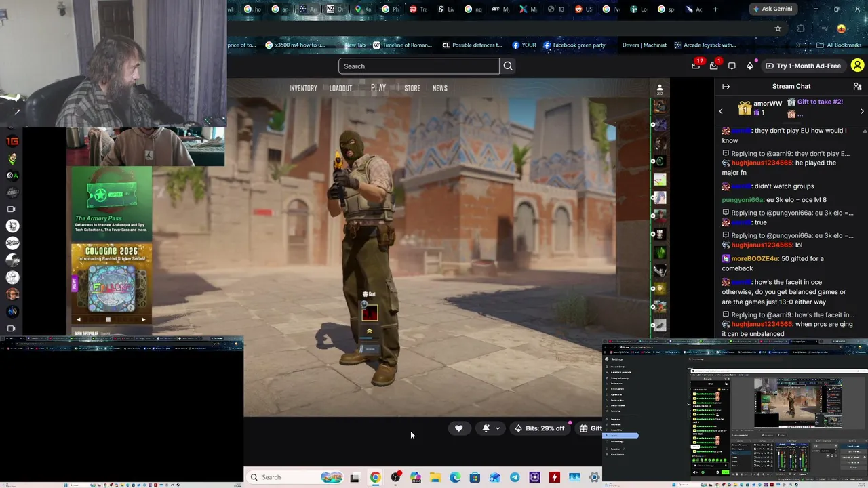Open the Cologne 2026 sticker banner
868x488 pixels.
coord(111,279)
